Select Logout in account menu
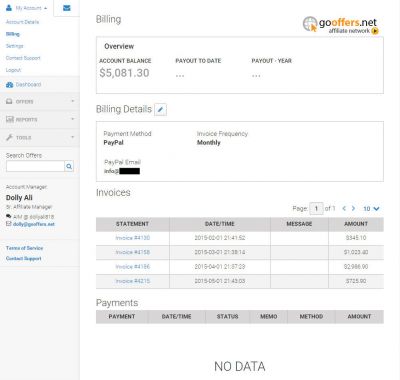This screenshot has width=400, height=380. coord(13,70)
